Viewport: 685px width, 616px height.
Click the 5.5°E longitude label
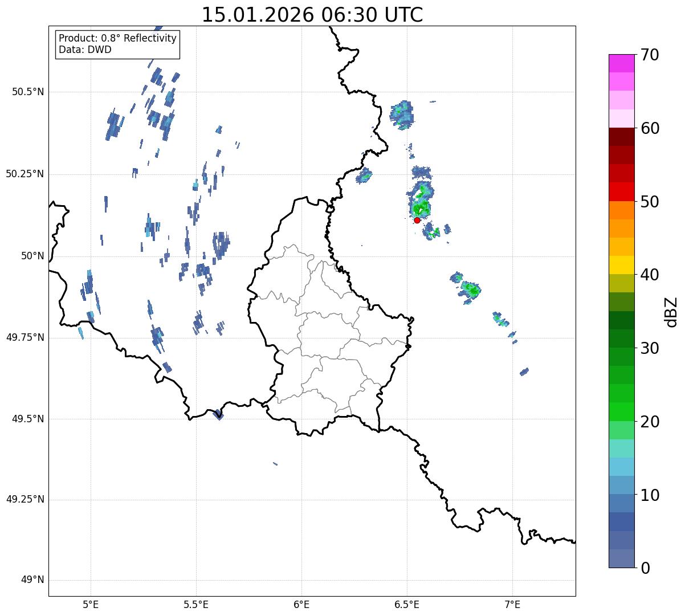tap(196, 605)
